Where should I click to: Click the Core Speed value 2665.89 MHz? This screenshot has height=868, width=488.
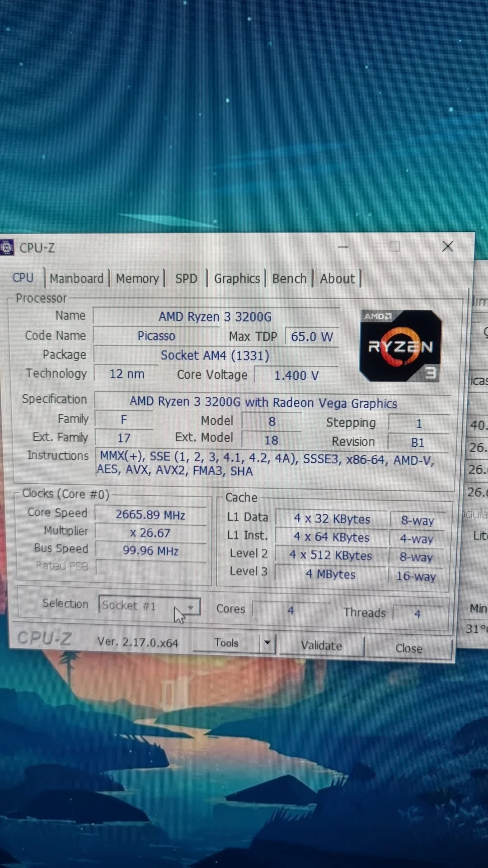tap(151, 515)
